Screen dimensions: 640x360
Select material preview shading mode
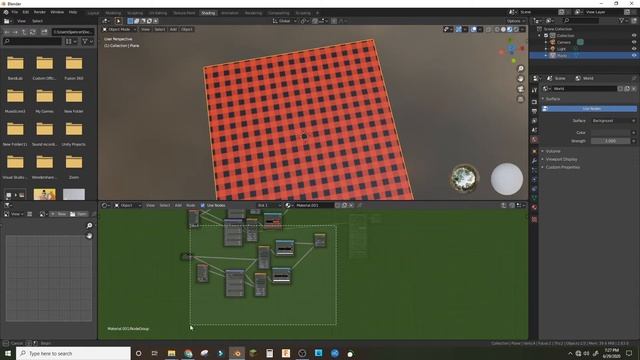point(510,29)
